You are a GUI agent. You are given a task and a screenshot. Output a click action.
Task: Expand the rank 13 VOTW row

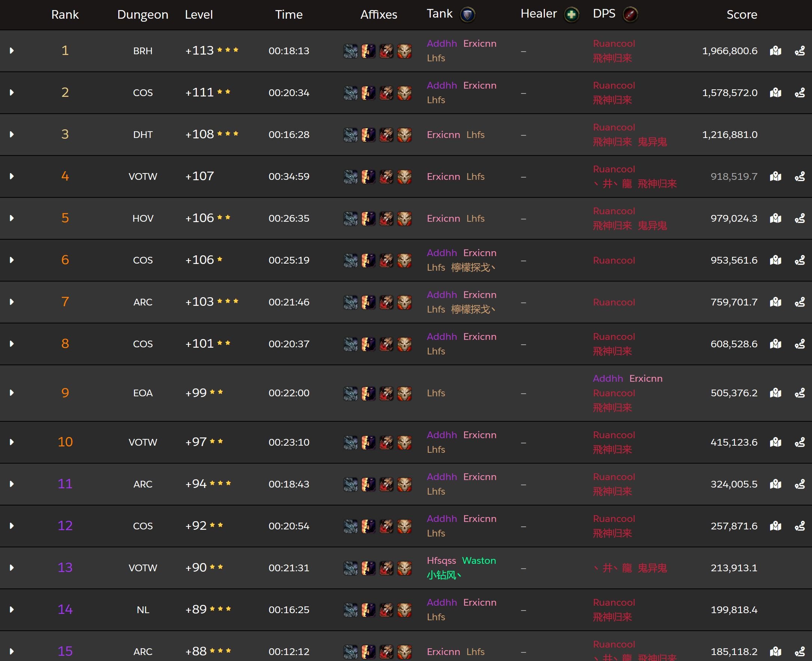click(x=12, y=568)
